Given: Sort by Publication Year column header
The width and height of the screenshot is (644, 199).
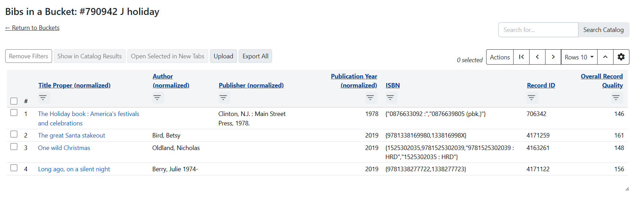Looking at the screenshot, I should point(354,81).
